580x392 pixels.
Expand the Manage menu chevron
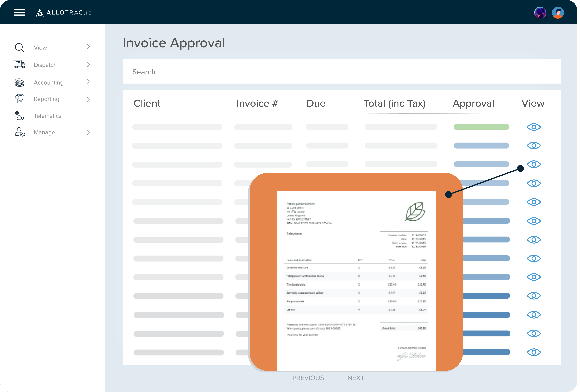88,133
